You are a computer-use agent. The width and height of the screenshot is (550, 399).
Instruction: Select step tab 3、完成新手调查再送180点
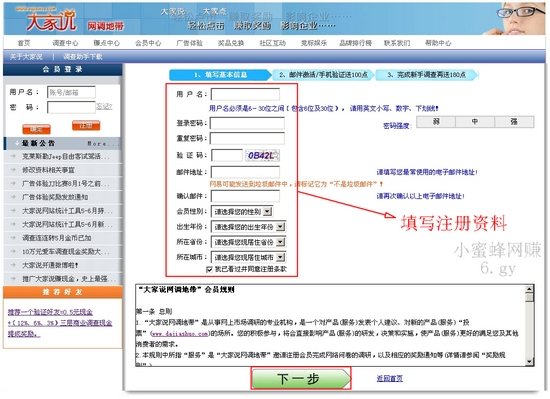tap(427, 75)
